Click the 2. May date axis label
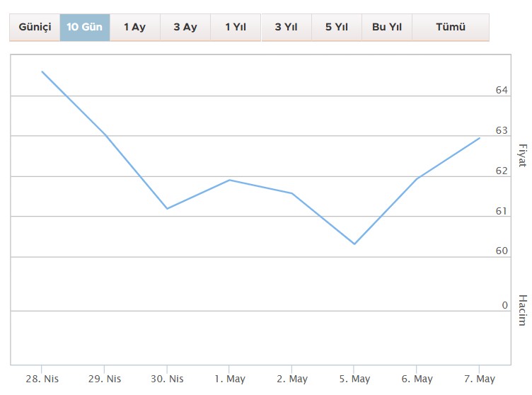Viewport: 532px width, 395px height. [292, 379]
